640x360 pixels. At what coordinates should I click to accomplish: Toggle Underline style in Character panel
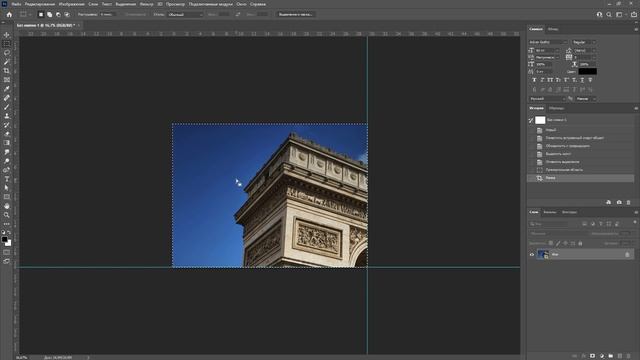[x=582, y=80]
